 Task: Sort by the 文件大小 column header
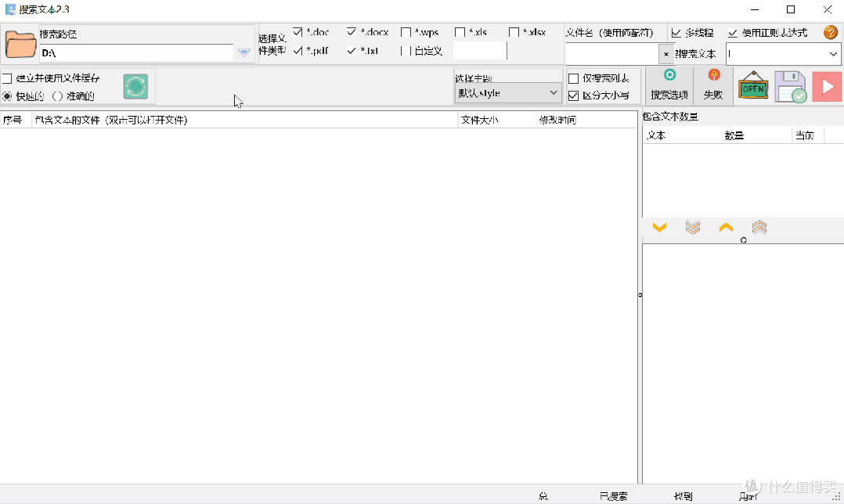[x=497, y=120]
